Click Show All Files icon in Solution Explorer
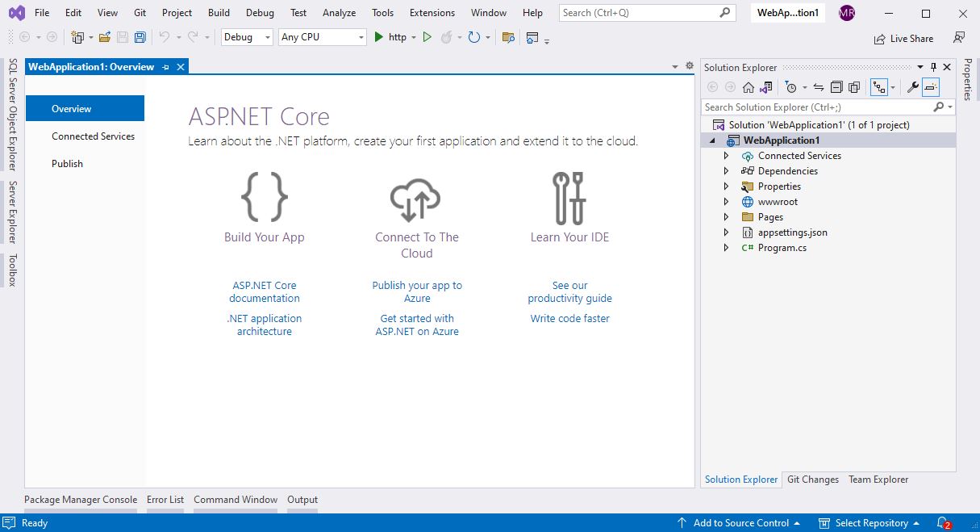 click(x=854, y=87)
